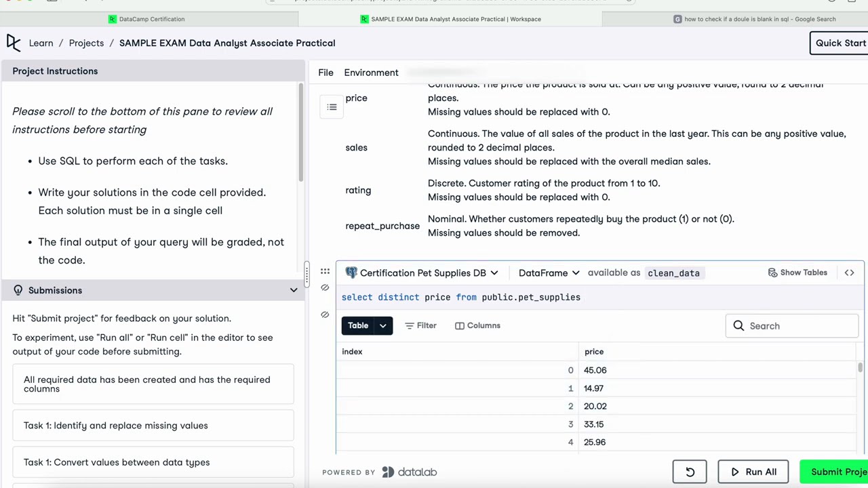Click the database icon next to Certification Pet Supplies

[x=351, y=272]
